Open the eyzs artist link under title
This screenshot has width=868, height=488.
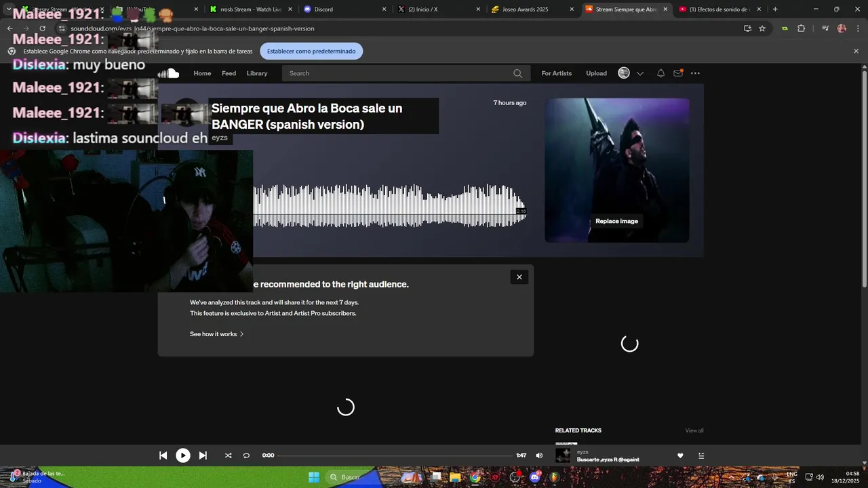(220, 138)
